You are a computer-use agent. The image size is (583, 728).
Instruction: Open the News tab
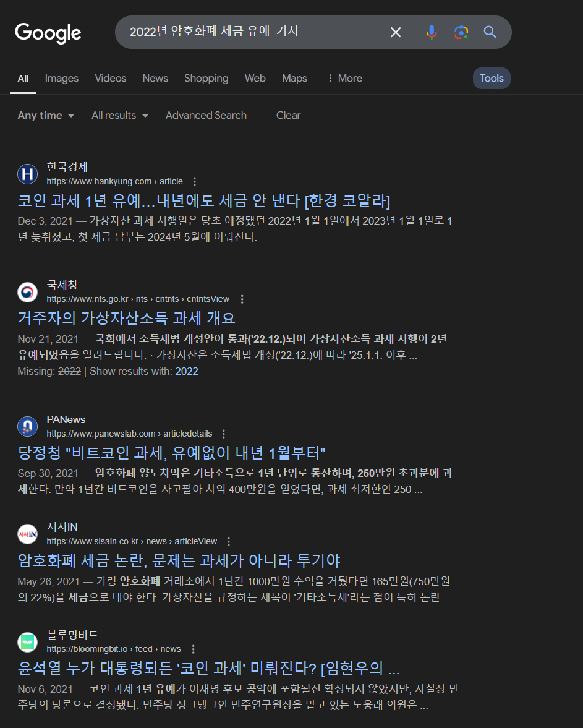point(155,79)
